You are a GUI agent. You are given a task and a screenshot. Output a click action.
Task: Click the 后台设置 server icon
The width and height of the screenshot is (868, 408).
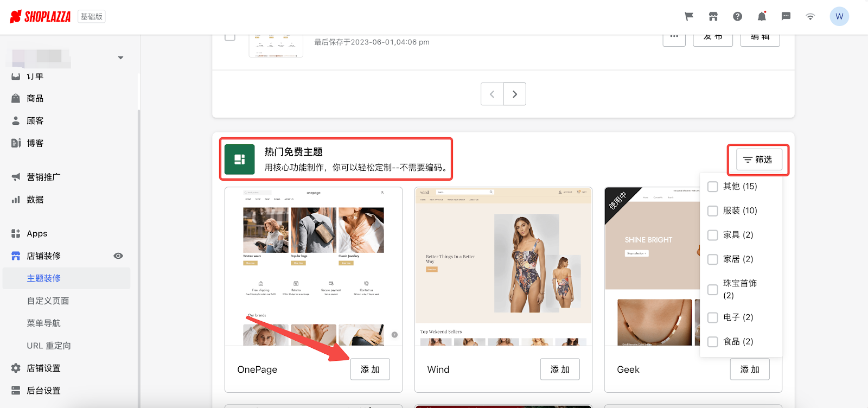[x=16, y=390]
